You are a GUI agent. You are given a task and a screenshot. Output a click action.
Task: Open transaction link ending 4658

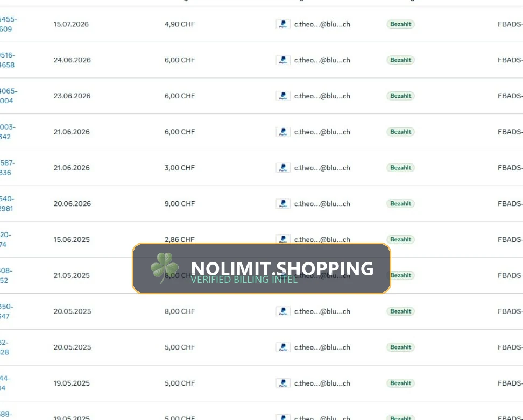click(x=8, y=60)
